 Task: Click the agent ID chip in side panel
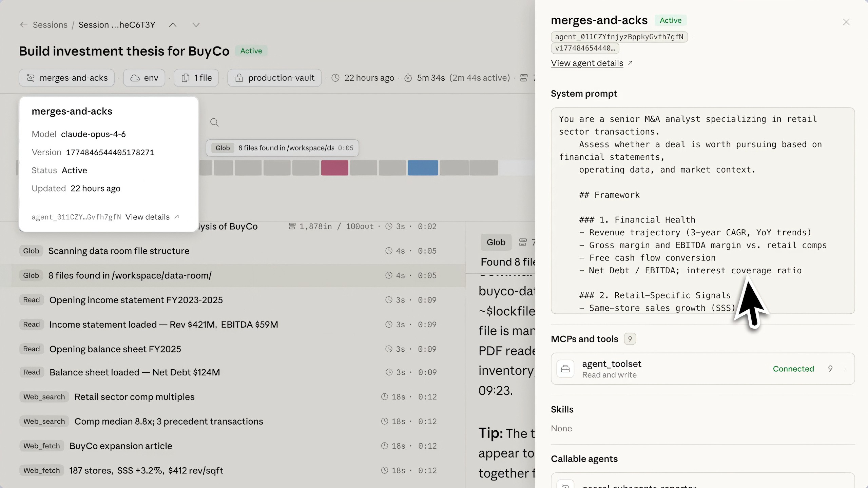tap(619, 37)
